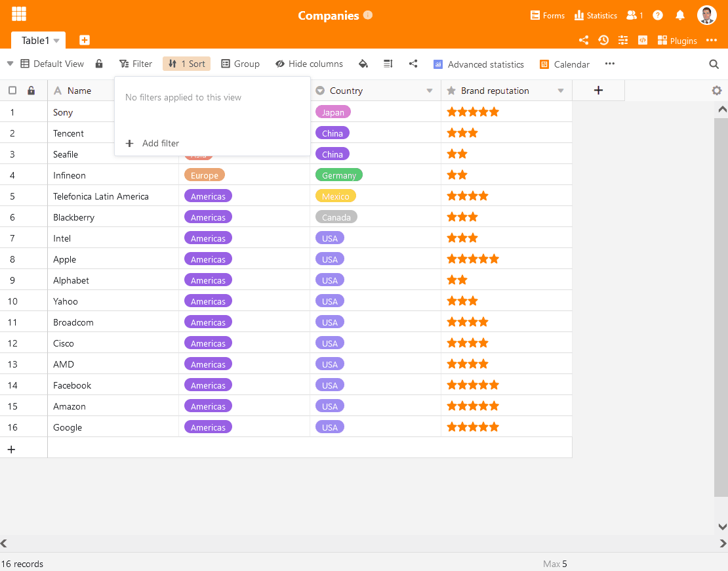
Task: Open the 1 Sort options
Action: [x=187, y=64]
